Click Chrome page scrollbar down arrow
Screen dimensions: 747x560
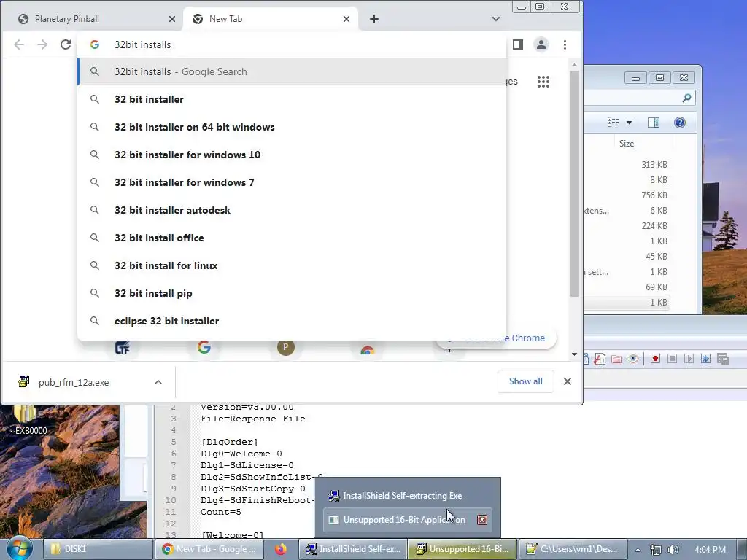[574, 354]
